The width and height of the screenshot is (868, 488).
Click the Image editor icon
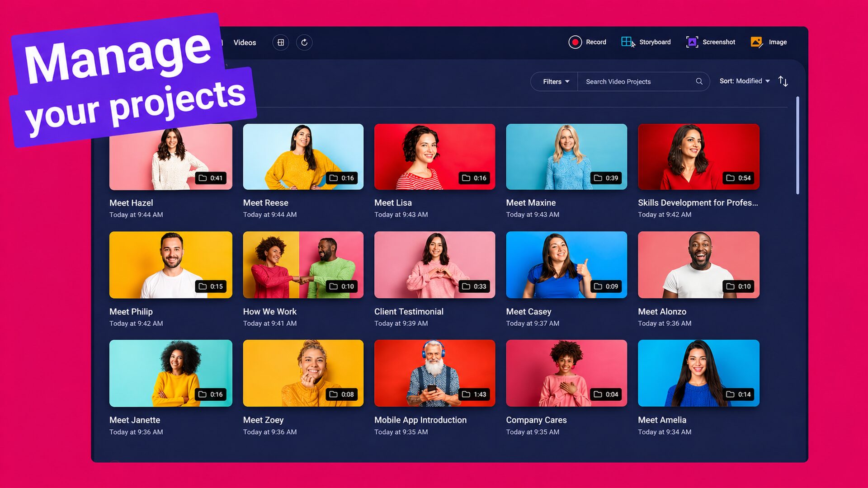(756, 42)
